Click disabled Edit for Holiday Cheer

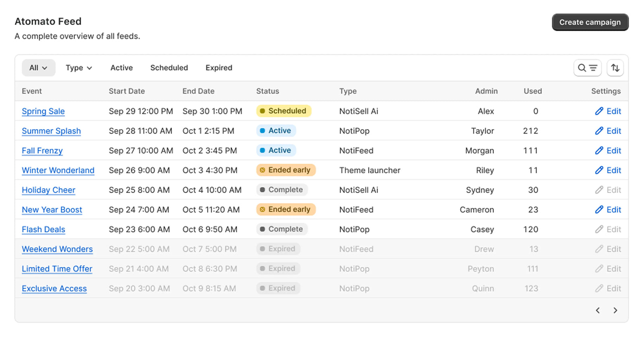(608, 190)
